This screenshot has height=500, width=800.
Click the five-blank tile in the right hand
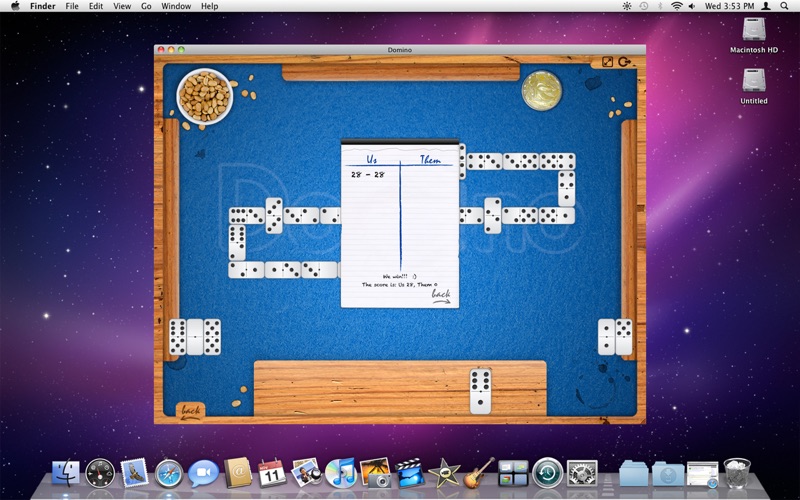pyautogui.click(x=624, y=337)
